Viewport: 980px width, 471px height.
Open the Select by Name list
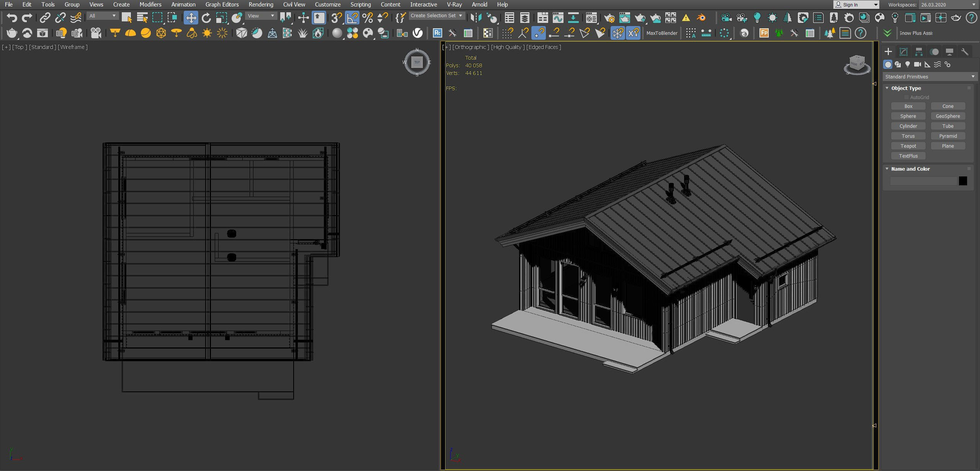point(142,18)
